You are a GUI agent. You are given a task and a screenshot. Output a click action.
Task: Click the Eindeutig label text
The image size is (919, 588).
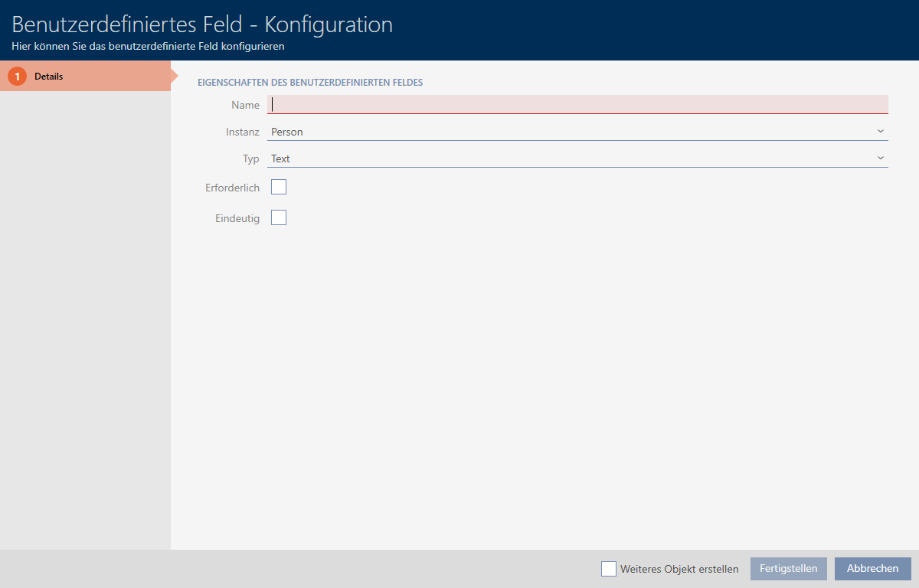click(x=237, y=218)
